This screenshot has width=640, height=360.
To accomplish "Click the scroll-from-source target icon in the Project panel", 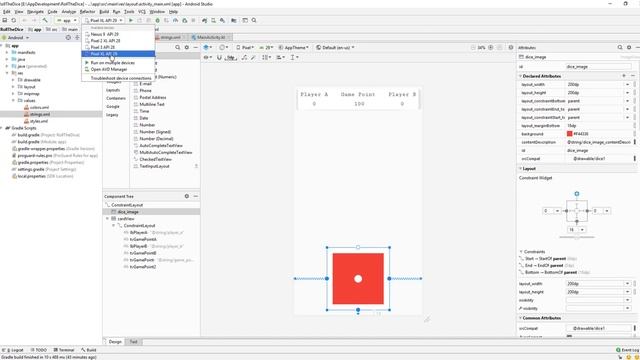I will coord(68,38).
